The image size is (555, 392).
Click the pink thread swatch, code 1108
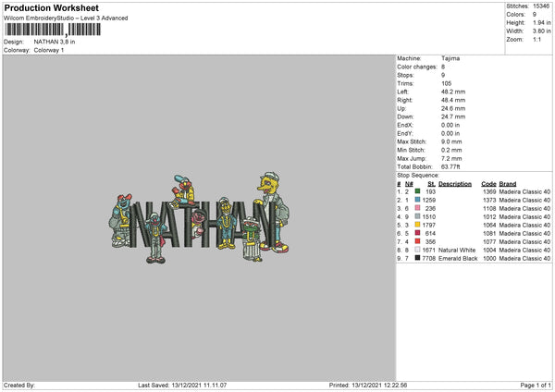[418, 208]
